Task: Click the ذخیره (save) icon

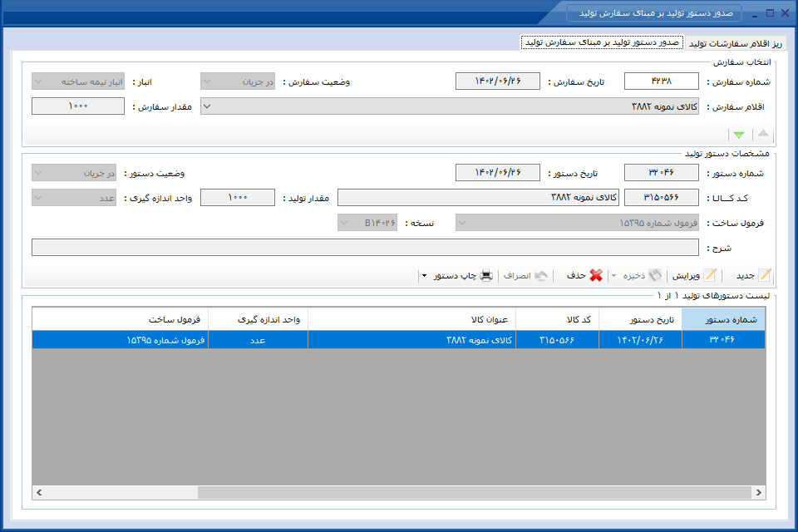Action: pyautogui.click(x=655, y=275)
